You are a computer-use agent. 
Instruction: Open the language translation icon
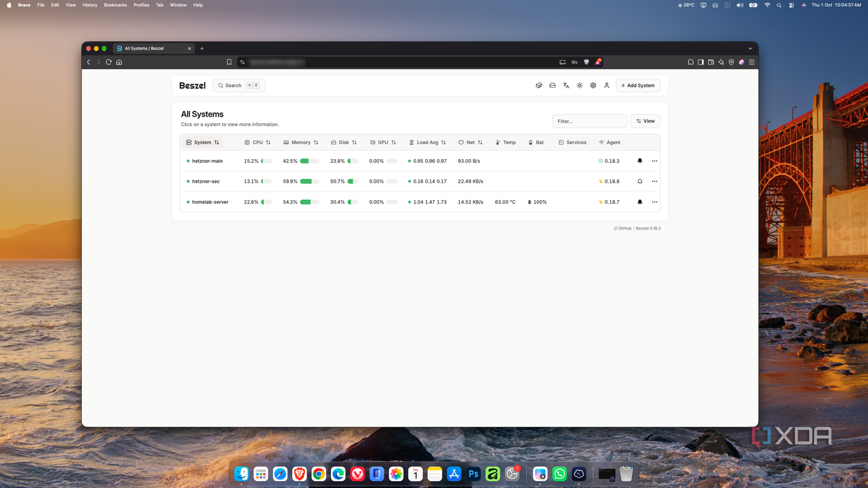coord(566,86)
